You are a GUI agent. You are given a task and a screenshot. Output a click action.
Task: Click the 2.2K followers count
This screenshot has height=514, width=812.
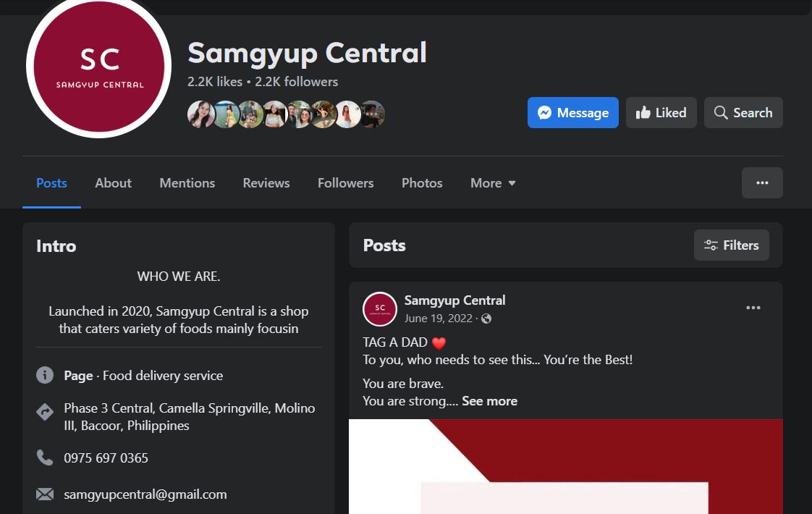point(296,82)
